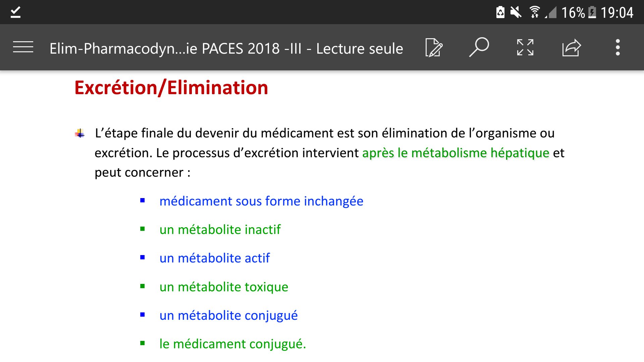Open the three-dot overflow menu
The image size is (644, 362).
tap(618, 47)
